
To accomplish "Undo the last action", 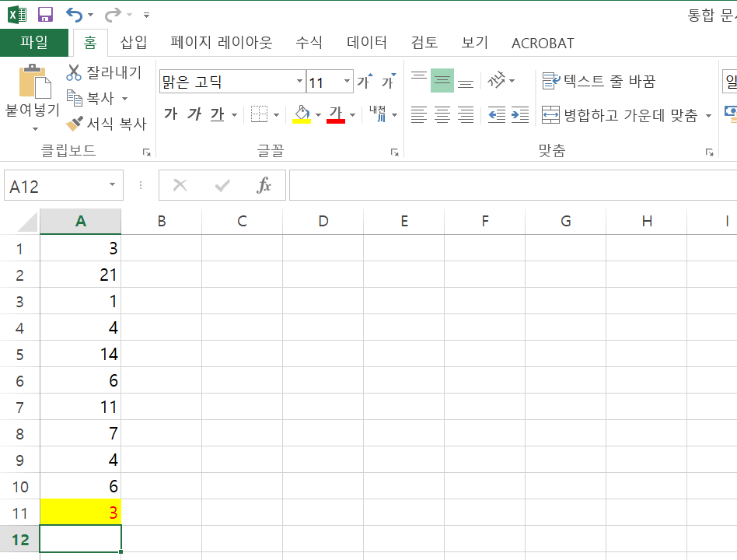I will pos(75,15).
